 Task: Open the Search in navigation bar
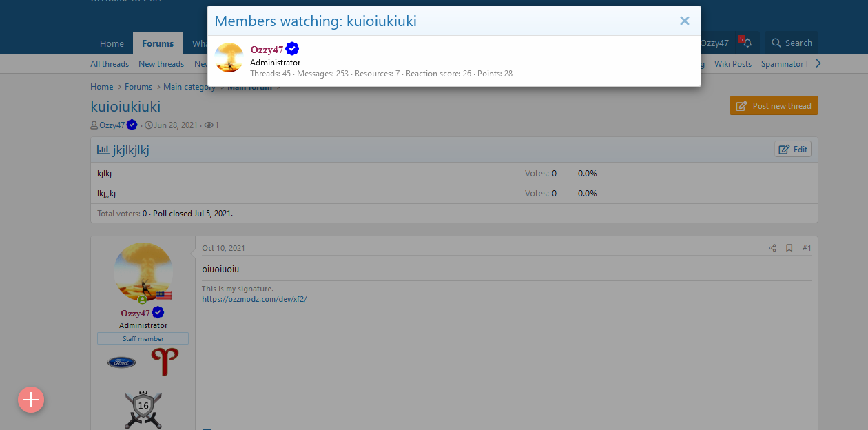pyautogui.click(x=792, y=43)
